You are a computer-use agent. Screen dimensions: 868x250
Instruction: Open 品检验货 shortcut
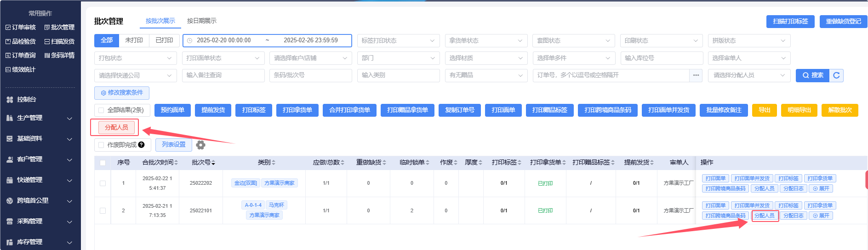point(21,41)
